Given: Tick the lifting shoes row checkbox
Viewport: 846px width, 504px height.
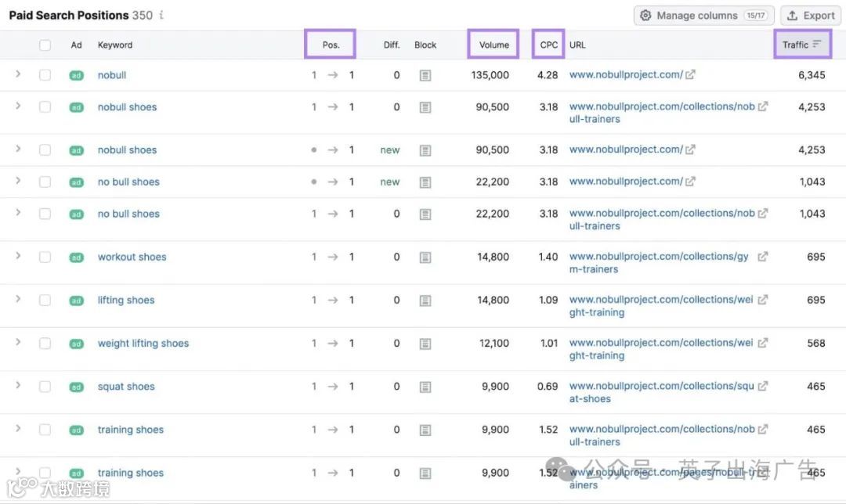Looking at the screenshot, I should pyautogui.click(x=45, y=301).
